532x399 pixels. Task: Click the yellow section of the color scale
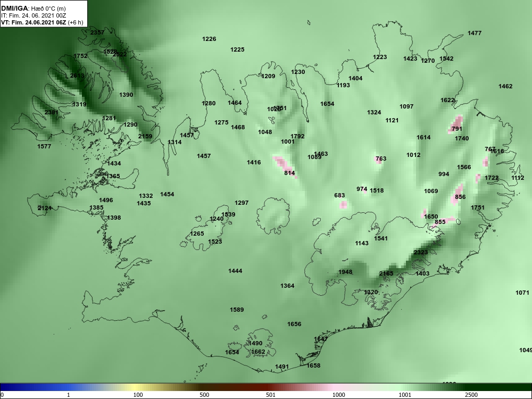click(x=134, y=387)
